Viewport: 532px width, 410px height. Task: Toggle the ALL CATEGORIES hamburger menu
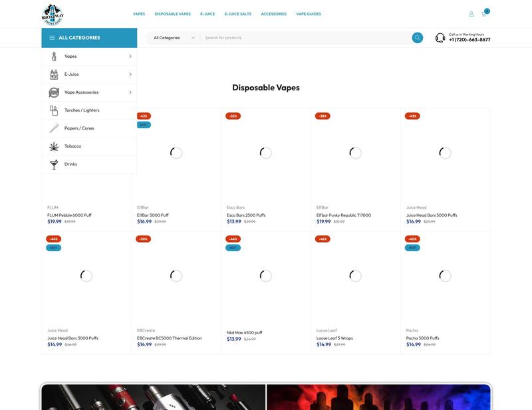coord(52,38)
